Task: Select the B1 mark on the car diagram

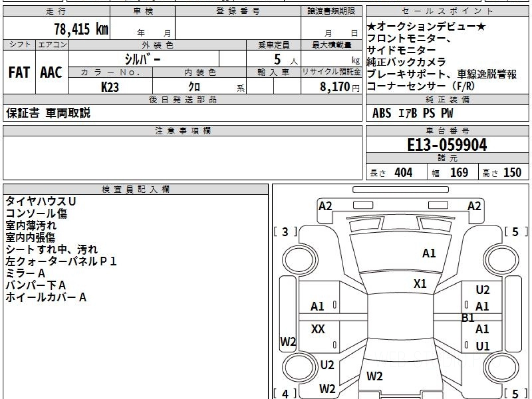Action: tap(468, 317)
